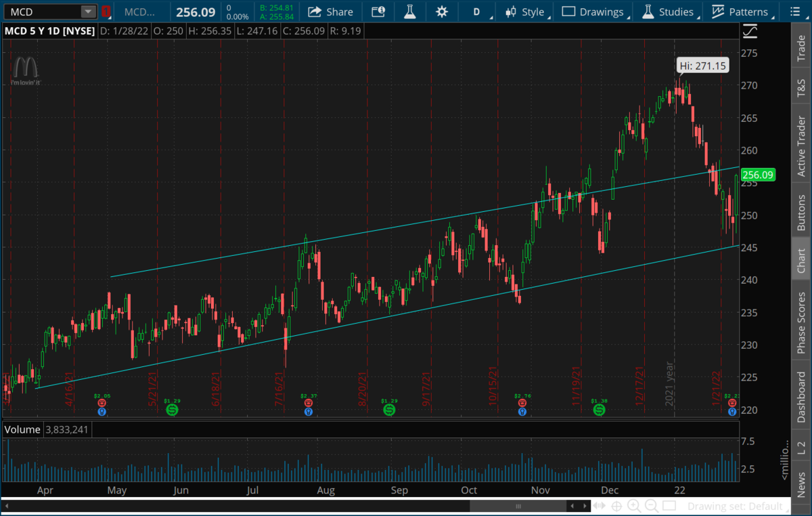Click the $2.05 earnings phone icon
This screenshot has height=516, width=812.
[x=101, y=402]
